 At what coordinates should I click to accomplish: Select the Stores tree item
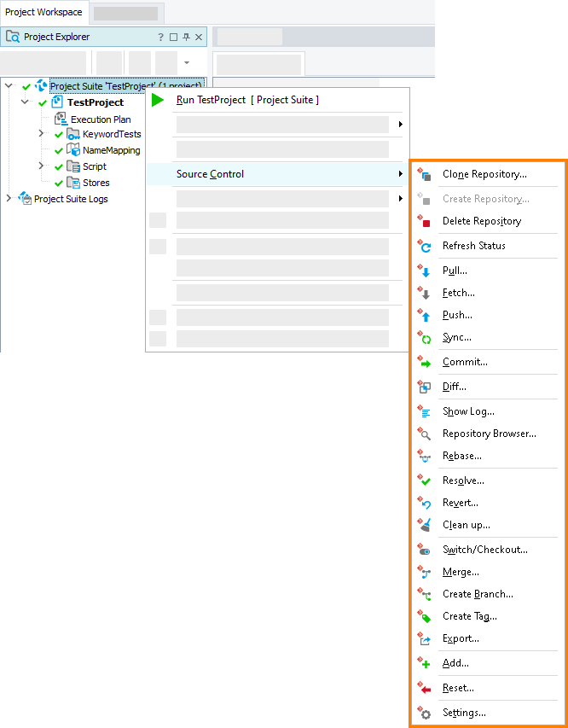click(96, 183)
